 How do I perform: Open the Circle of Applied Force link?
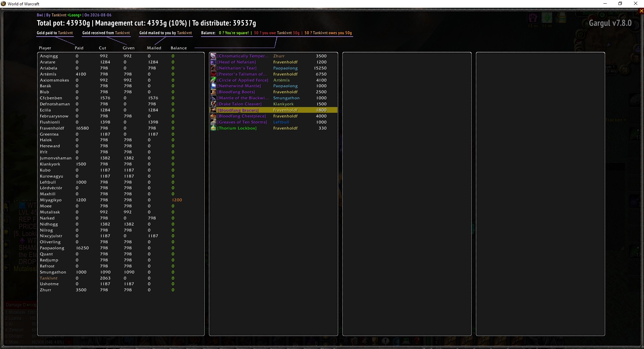click(x=243, y=80)
